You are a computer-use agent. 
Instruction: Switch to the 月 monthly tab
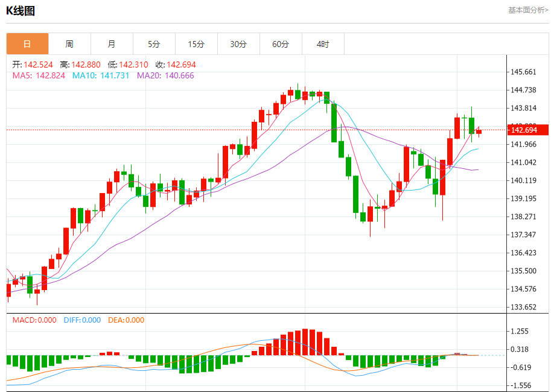tap(112, 44)
